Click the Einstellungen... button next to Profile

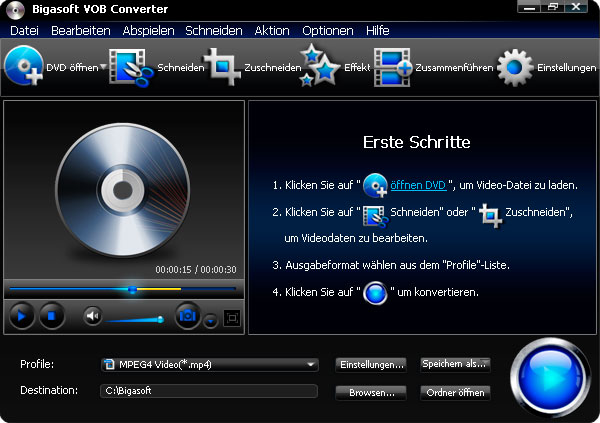371,364
